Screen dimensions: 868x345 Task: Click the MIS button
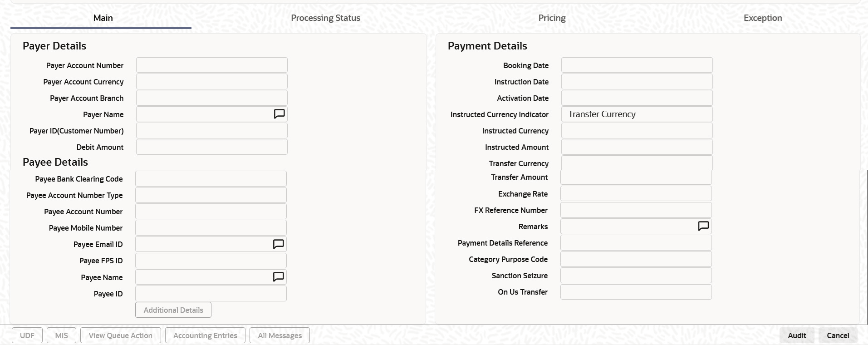(61, 335)
